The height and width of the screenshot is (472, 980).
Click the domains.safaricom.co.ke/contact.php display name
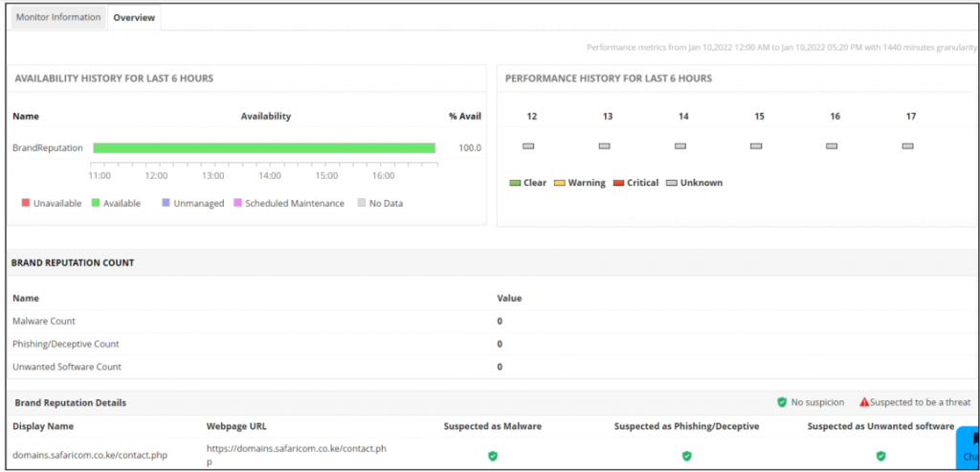pyautogui.click(x=90, y=455)
